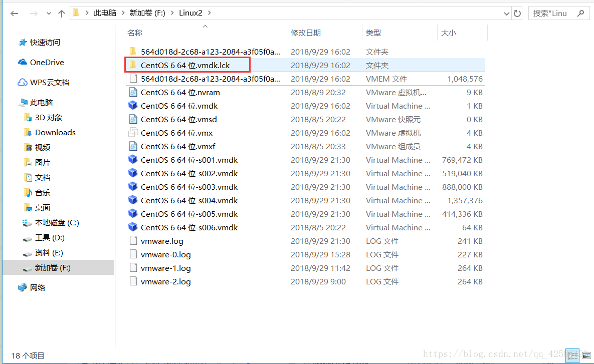Screen dimensions: 594x364
Task: Expand the chevron after 新加卷 (F:) breadcrumb
Action: point(172,13)
